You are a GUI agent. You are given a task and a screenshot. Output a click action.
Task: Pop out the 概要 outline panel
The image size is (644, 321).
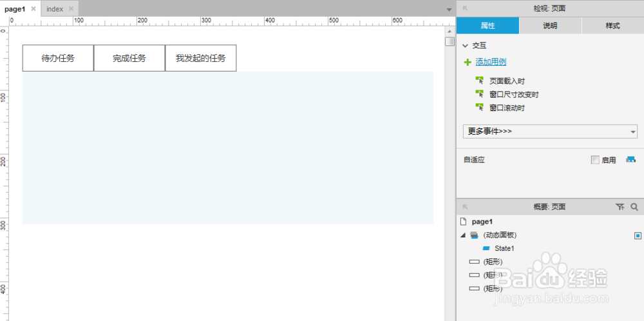(x=465, y=207)
